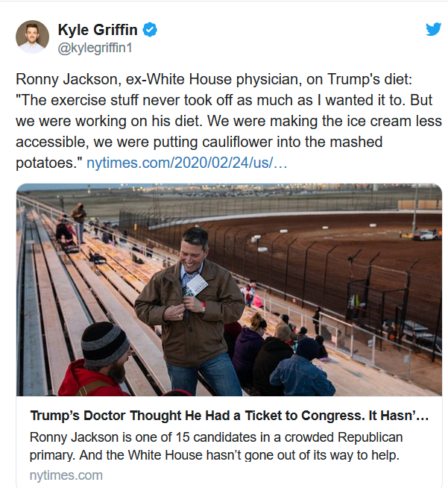Click the Twitter bird logo

click(433, 29)
